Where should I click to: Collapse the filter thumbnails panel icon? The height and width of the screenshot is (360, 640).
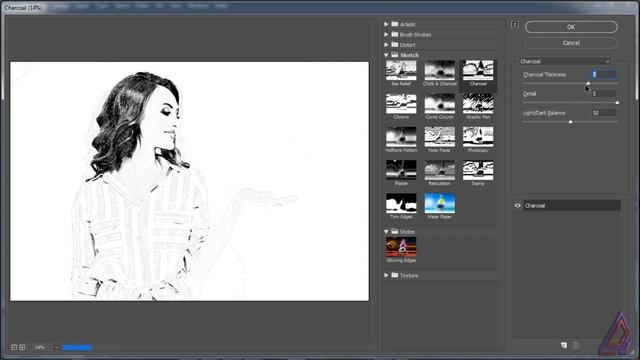click(x=515, y=24)
